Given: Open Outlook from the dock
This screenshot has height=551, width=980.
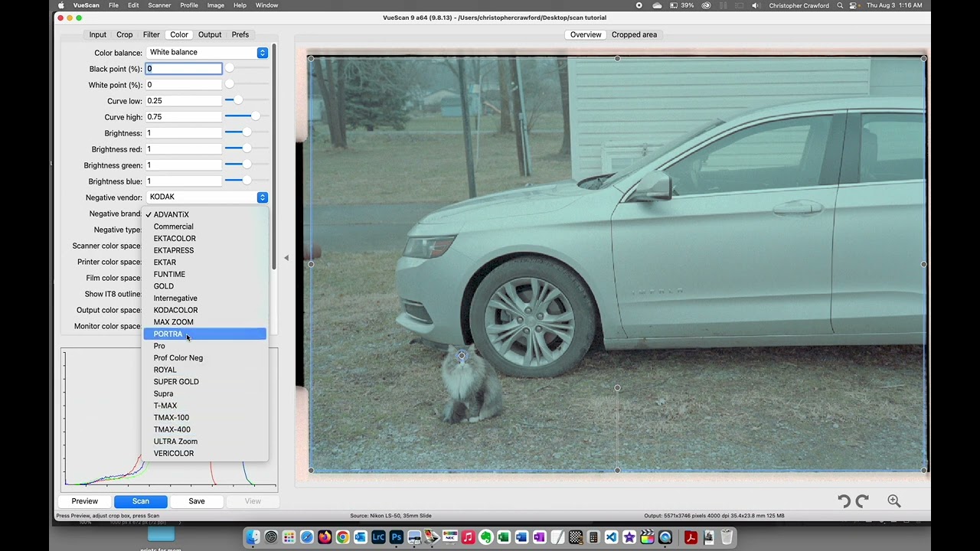Looking at the screenshot, I should (361, 537).
